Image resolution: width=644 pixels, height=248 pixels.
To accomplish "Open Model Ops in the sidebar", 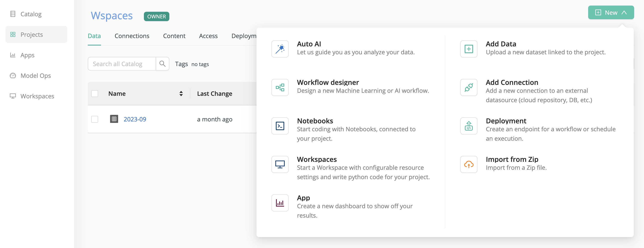I will [36, 75].
